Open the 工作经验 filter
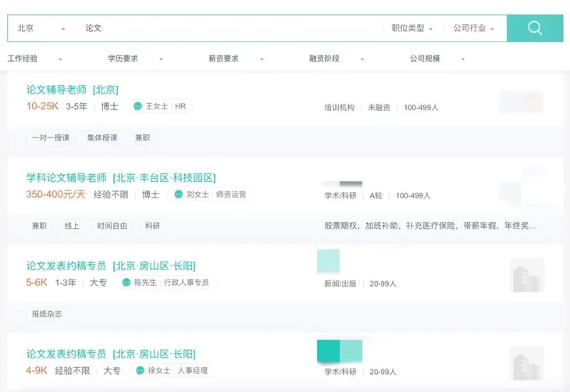 34,59
